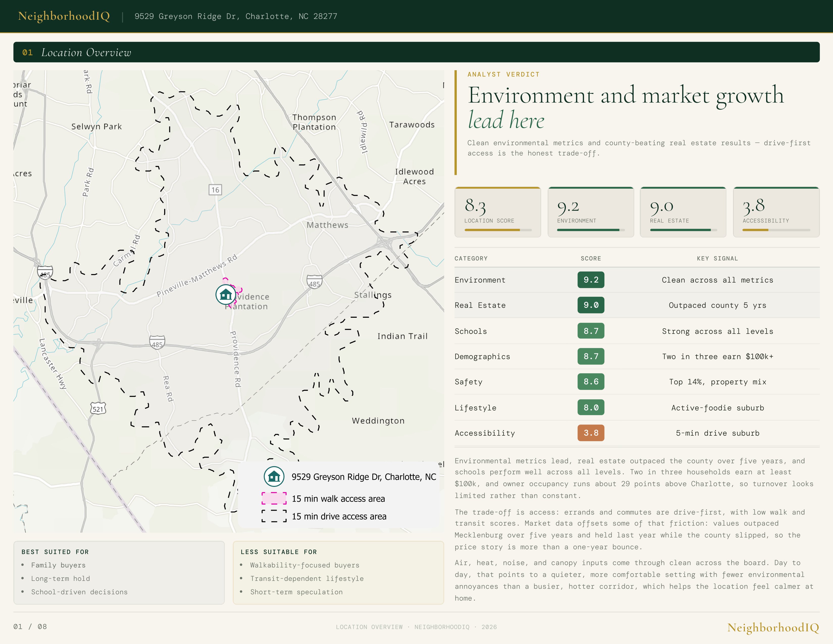Click the Safety 8.6 score badge
The height and width of the screenshot is (644, 833).
(x=591, y=382)
